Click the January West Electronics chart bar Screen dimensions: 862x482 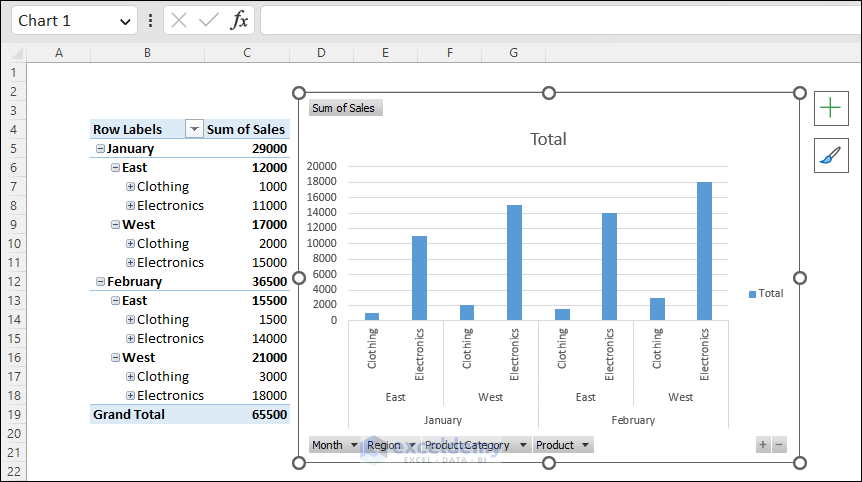[514, 263]
